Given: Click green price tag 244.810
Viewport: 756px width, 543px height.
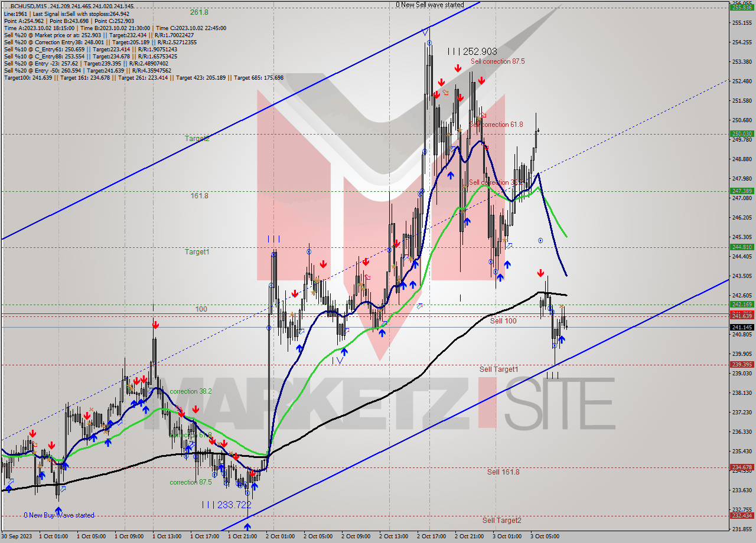Looking at the screenshot, I should 742,247.
